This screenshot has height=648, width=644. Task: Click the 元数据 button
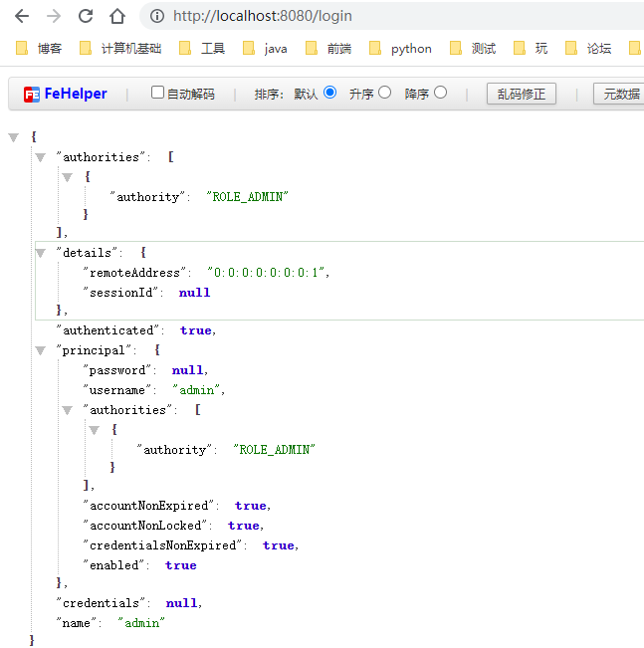pos(619,94)
